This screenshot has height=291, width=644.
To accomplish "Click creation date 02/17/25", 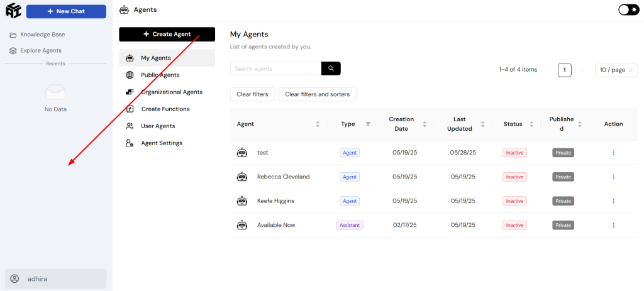I will [x=404, y=226].
